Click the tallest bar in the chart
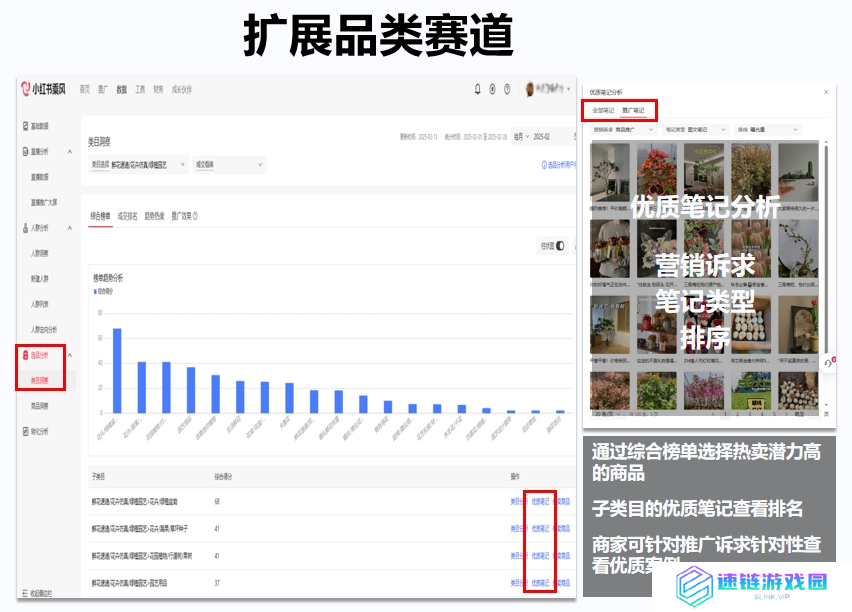The width and height of the screenshot is (852, 612). coord(117,371)
